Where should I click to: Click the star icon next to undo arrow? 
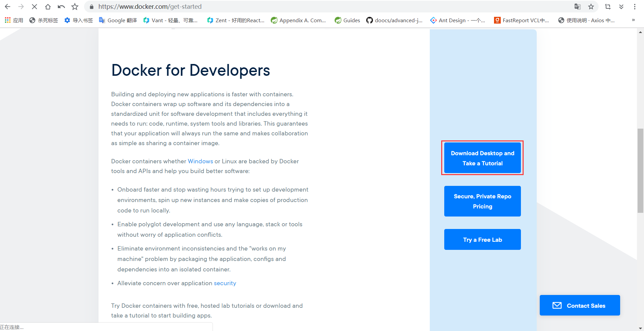pyautogui.click(x=75, y=7)
